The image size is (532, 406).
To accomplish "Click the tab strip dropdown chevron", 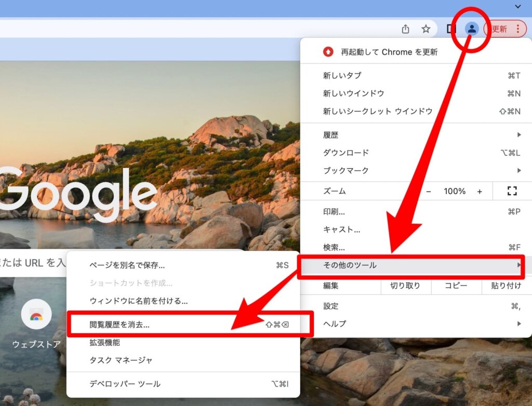I will pos(518,6).
